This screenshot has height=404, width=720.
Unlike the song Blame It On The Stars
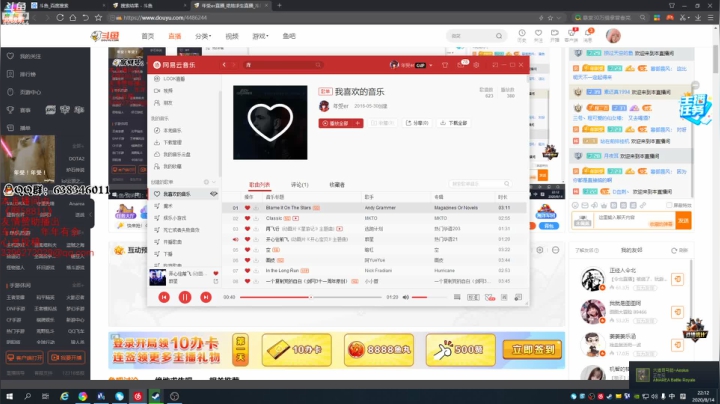tap(248, 208)
